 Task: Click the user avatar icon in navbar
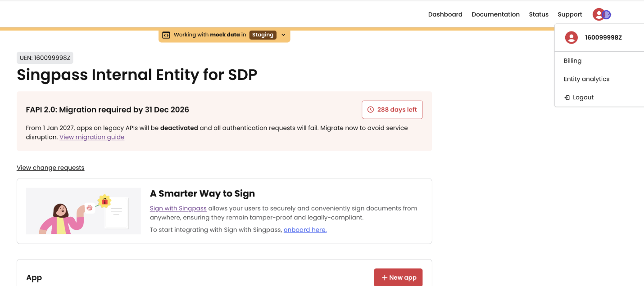pyautogui.click(x=601, y=14)
